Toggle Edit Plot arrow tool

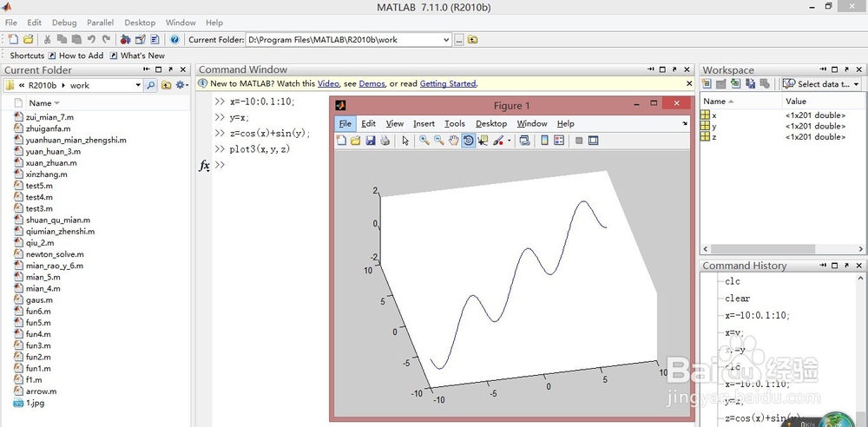405,141
